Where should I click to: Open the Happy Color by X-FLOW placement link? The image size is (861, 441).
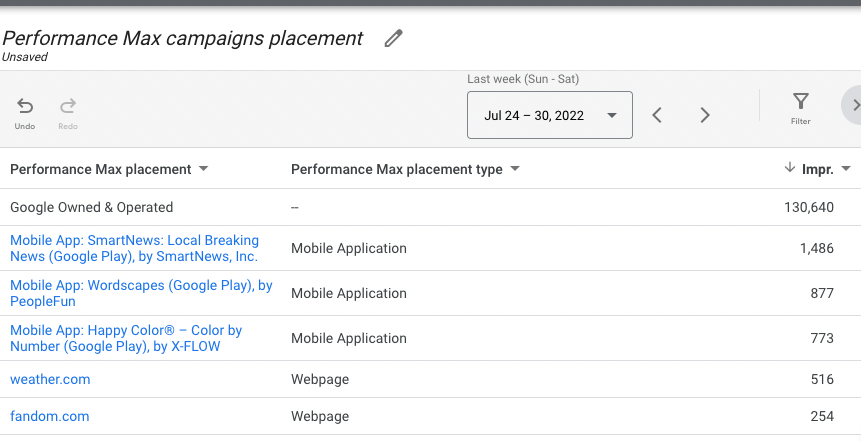pos(126,338)
